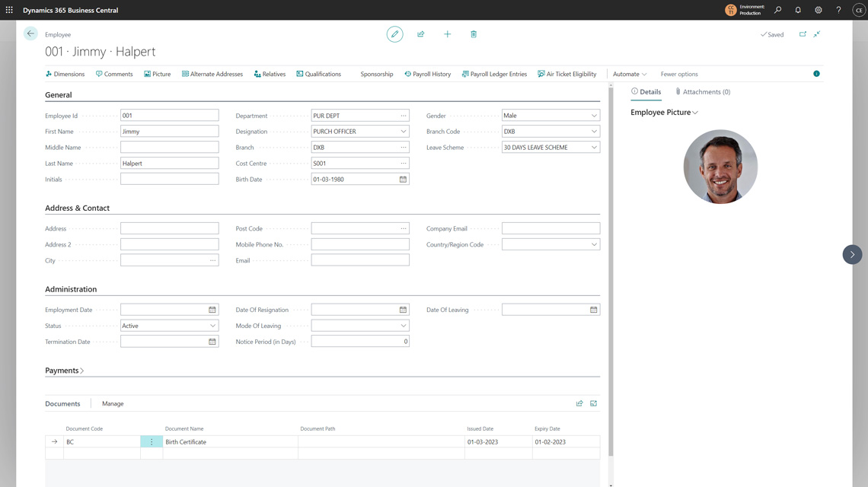Open page in new window icon
This screenshot has height=487, width=868.
[802, 34]
